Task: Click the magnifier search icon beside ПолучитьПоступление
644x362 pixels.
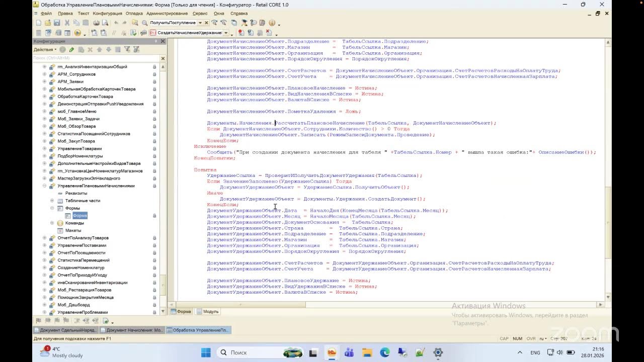Action: (x=144, y=23)
